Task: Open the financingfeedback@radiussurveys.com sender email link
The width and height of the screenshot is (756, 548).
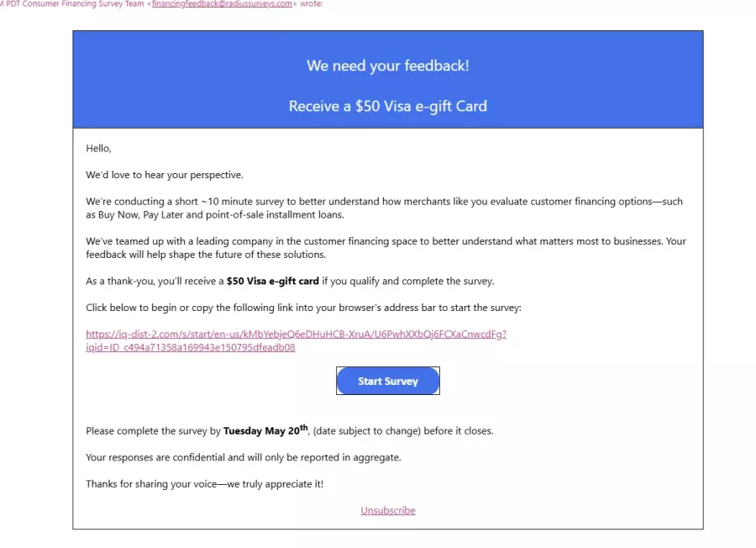Action: click(x=222, y=4)
